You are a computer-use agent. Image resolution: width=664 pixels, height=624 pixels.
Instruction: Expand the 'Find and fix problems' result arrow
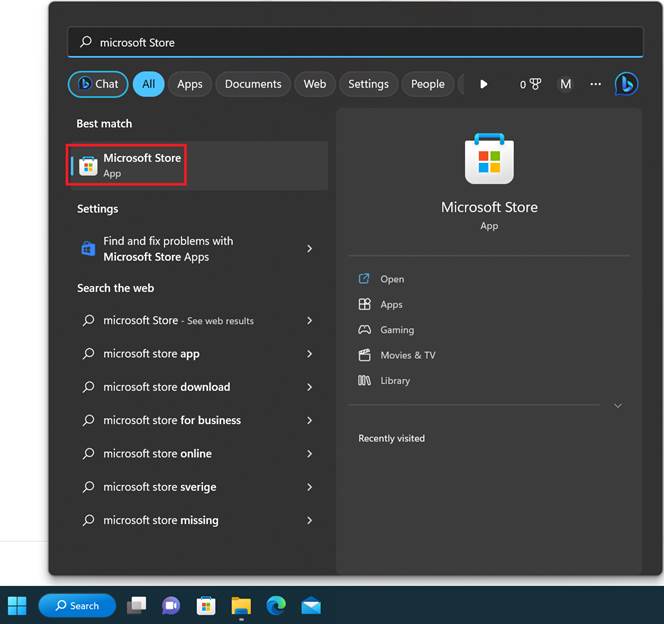click(x=309, y=249)
